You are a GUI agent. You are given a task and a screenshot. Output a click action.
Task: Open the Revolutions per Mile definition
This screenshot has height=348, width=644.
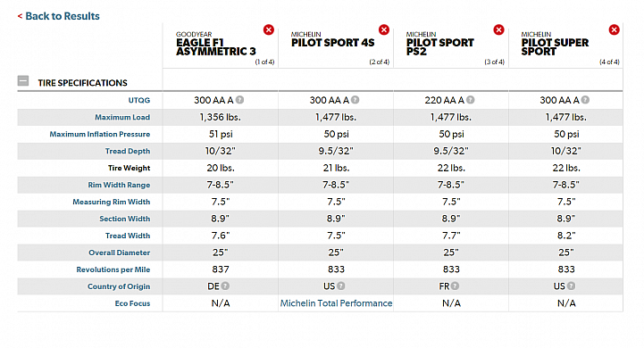(x=113, y=269)
